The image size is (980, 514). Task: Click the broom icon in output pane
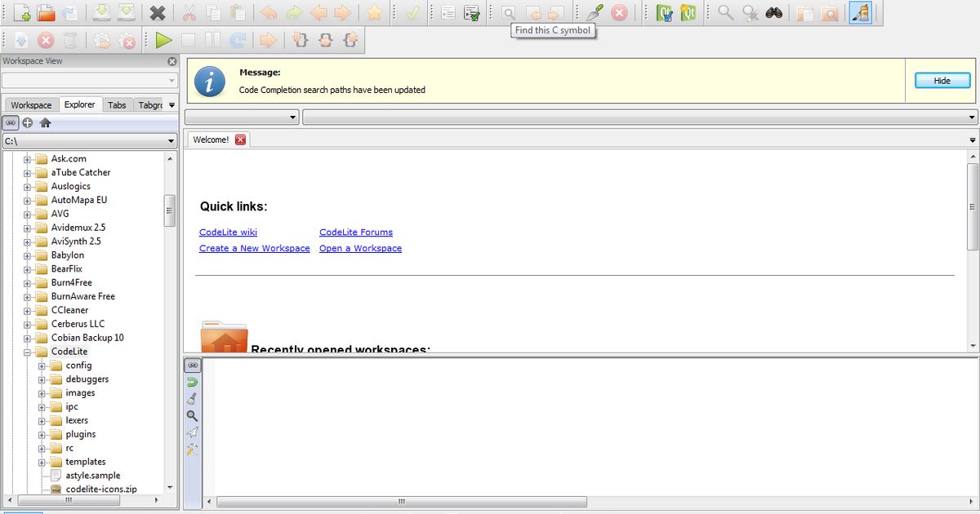[192, 399]
